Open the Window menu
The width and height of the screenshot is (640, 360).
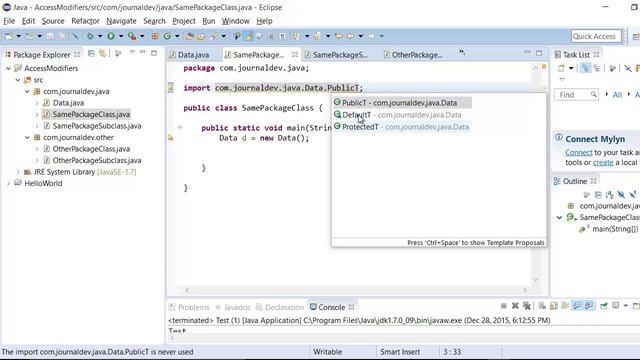pos(236,21)
